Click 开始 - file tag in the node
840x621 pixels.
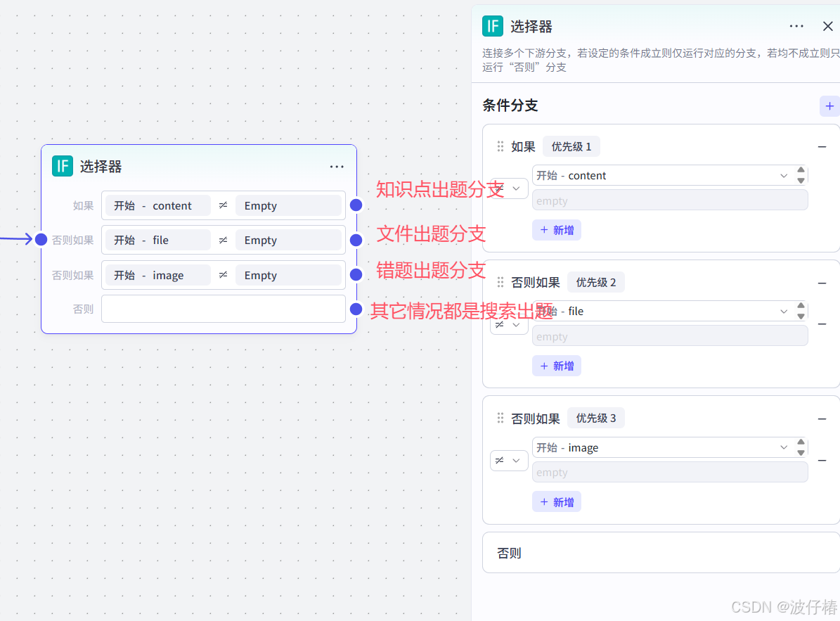click(158, 240)
